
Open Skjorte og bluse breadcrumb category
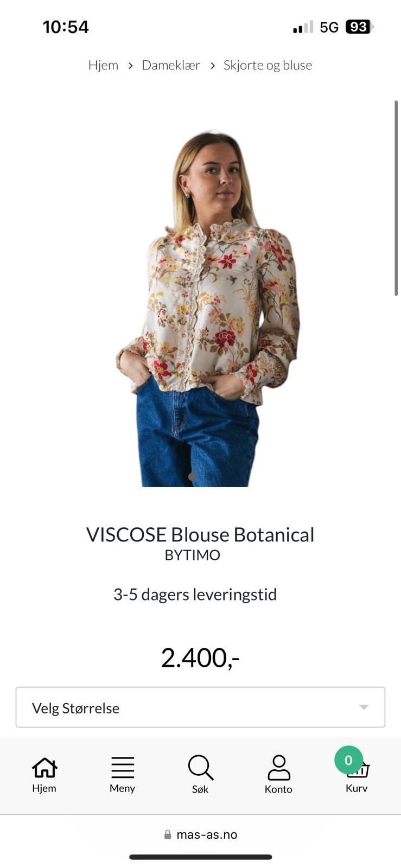[268, 65]
